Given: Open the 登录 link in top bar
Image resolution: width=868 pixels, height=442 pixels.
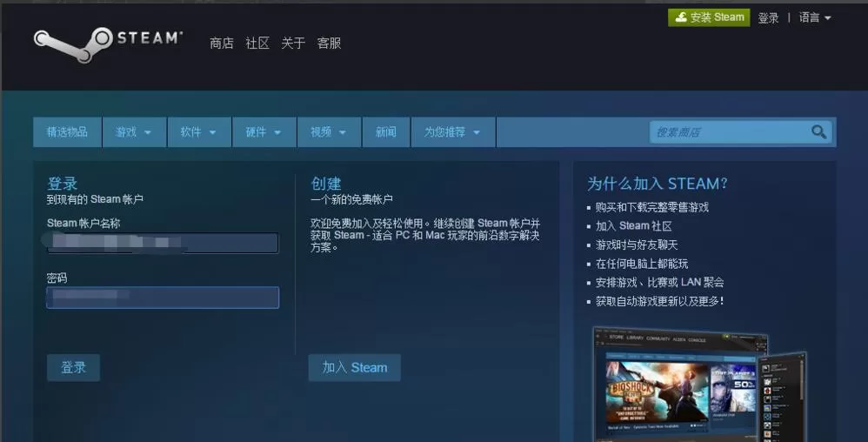Looking at the screenshot, I should point(768,17).
